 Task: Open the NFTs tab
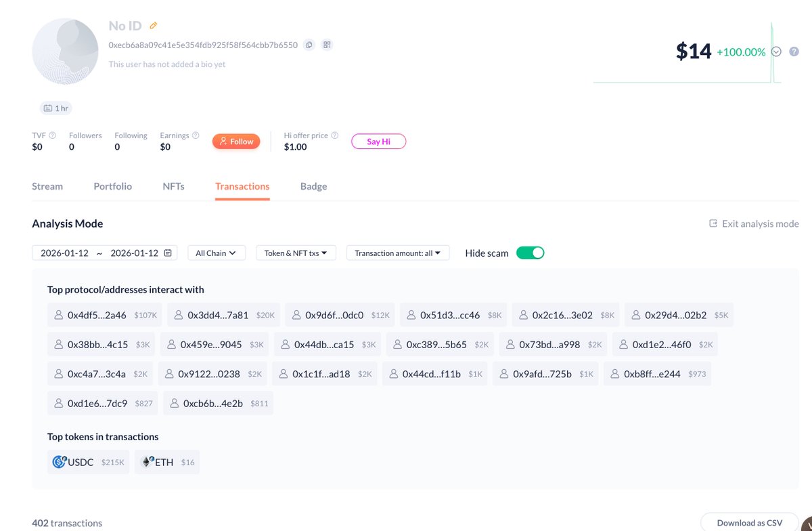point(173,186)
